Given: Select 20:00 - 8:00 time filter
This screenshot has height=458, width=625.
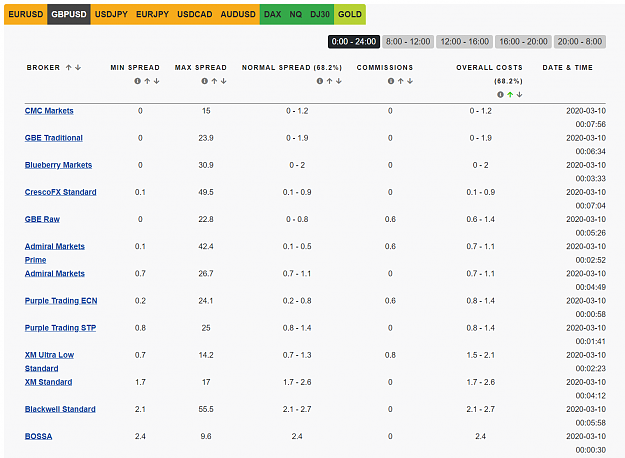Looking at the screenshot, I should coord(580,41).
